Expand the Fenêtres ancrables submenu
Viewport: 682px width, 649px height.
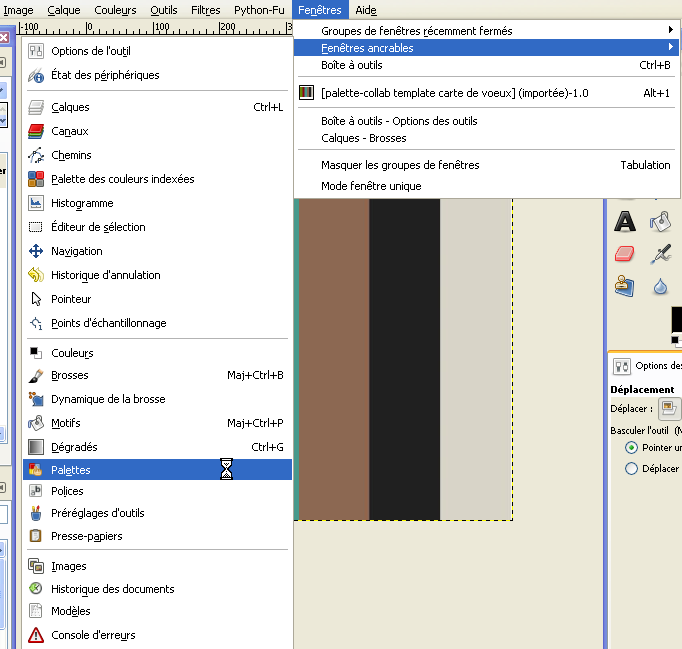[486, 48]
